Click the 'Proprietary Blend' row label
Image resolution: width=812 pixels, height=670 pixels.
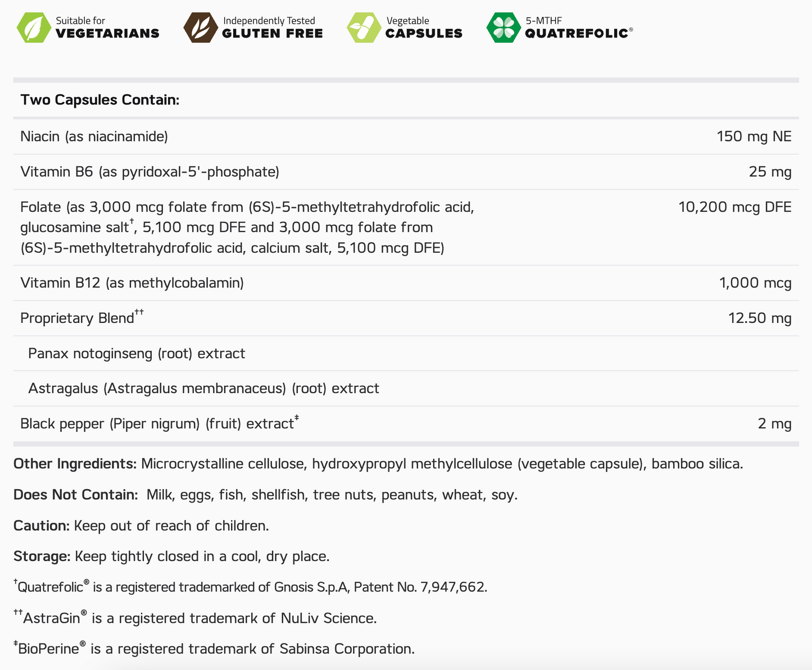(78, 318)
